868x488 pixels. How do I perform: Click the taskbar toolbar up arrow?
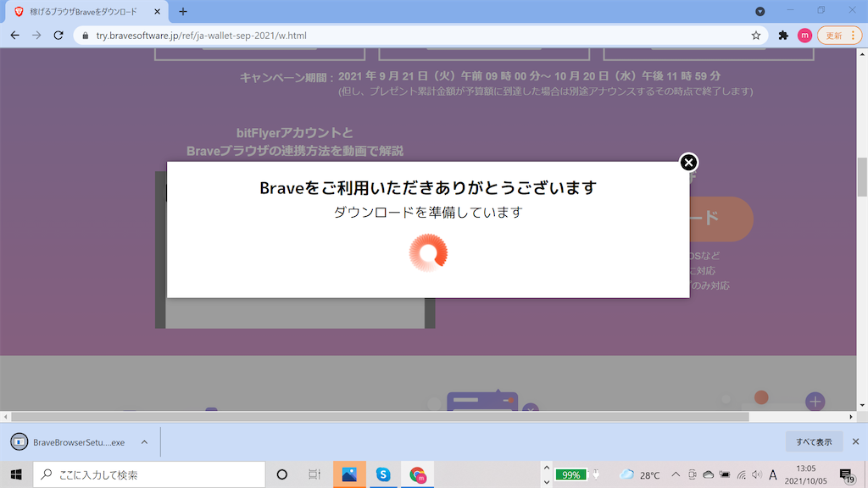click(547, 468)
